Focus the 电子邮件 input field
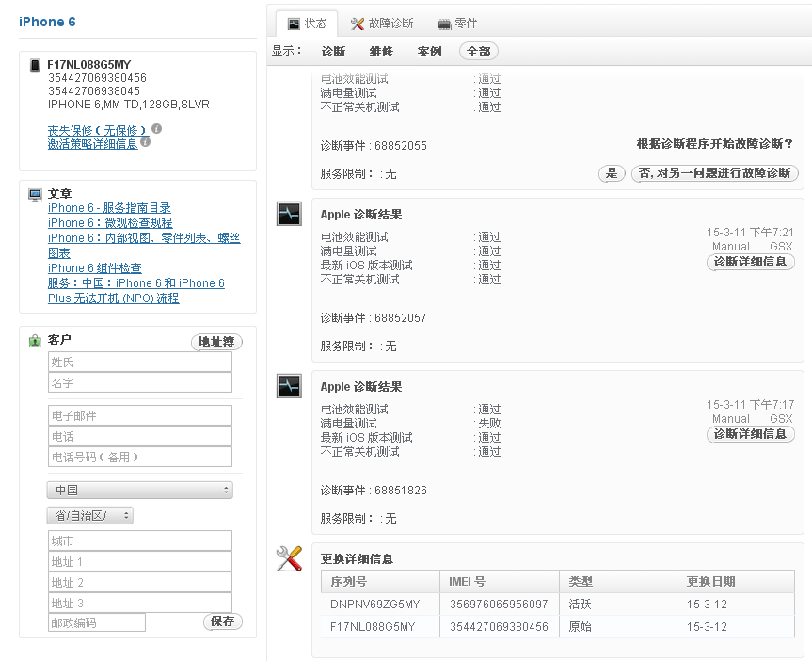Screen dimensions: 812x661 tap(140, 415)
